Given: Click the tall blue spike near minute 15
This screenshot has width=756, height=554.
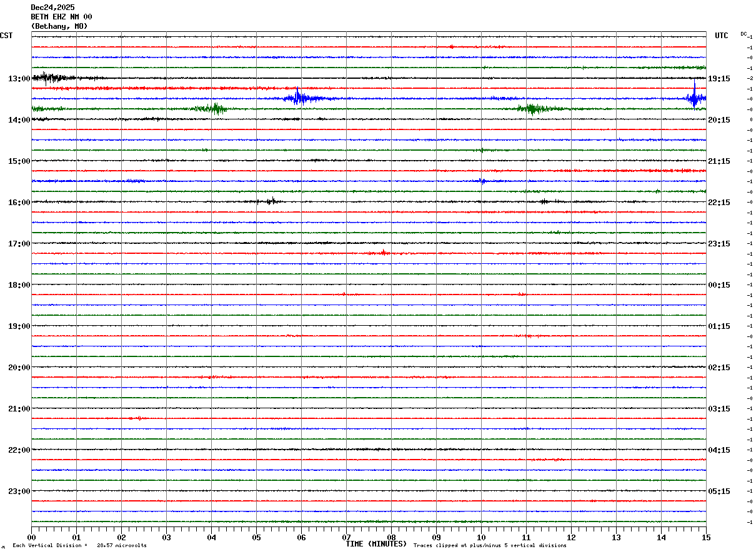Looking at the screenshot, I should point(694,94).
